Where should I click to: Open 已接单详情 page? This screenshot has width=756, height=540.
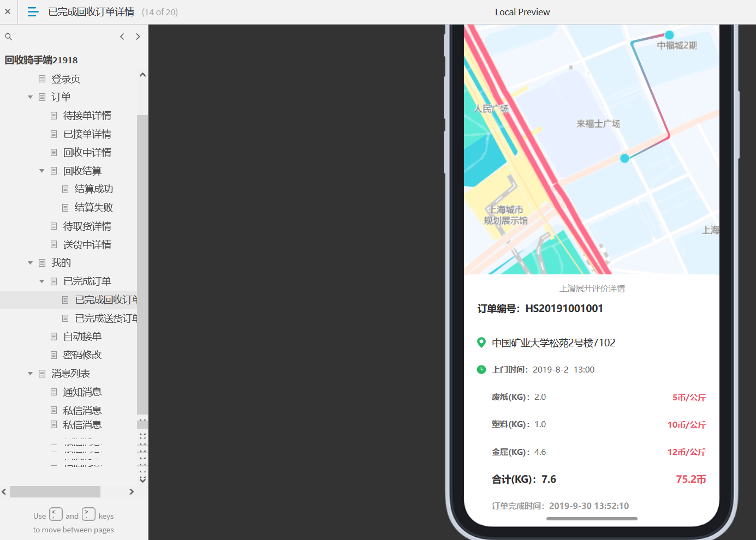point(87,134)
